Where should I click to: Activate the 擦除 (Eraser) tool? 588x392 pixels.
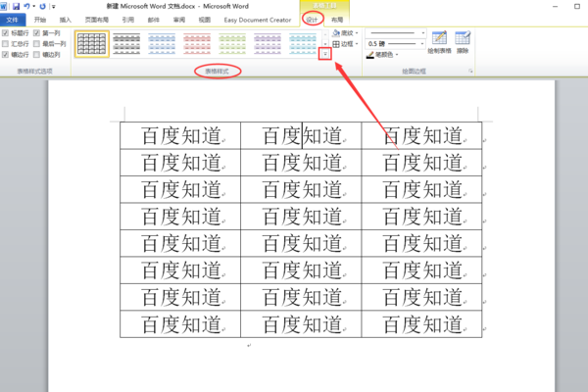pos(463,42)
